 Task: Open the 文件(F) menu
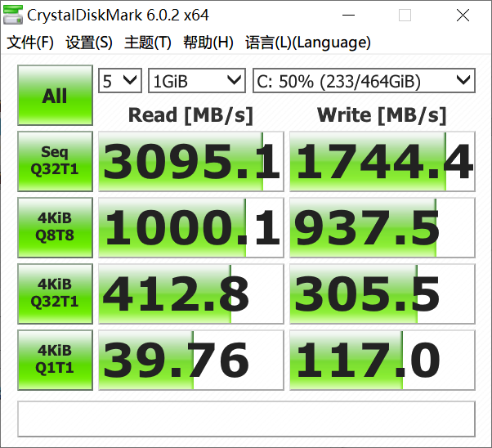click(30, 43)
